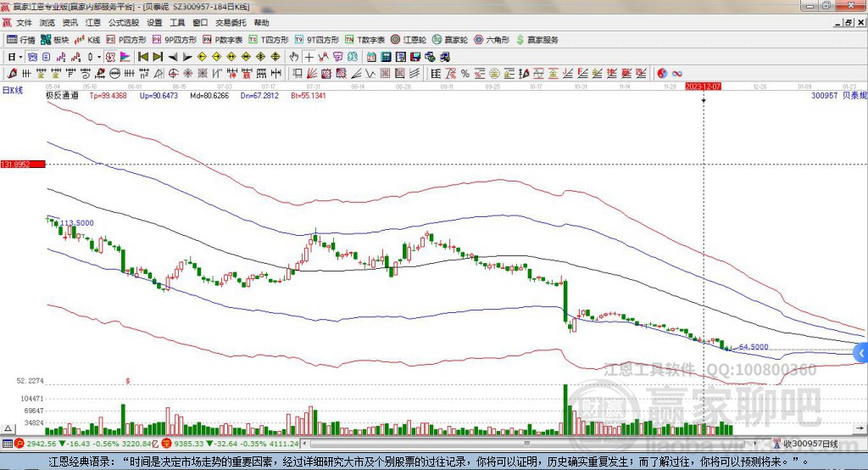This screenshot has width=868, height=470.
Task: Select the crosshair cursor tool
Action: [309, 57]
